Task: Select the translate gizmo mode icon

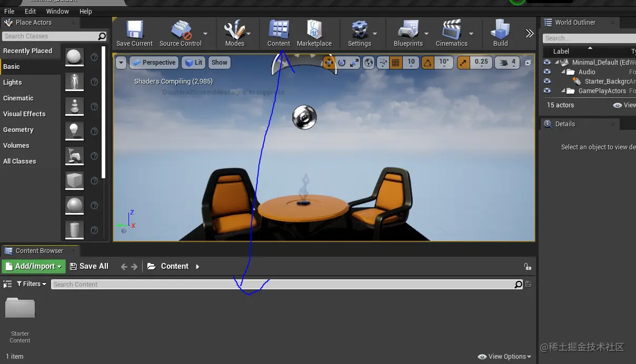Action: pyautogui.click(x=329, y=63)
